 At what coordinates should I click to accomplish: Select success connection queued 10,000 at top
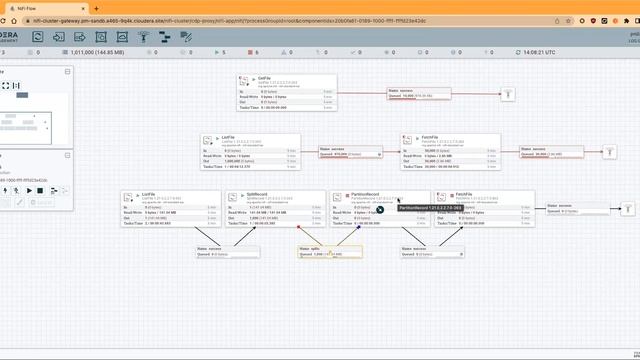click(x=419, y=93)
